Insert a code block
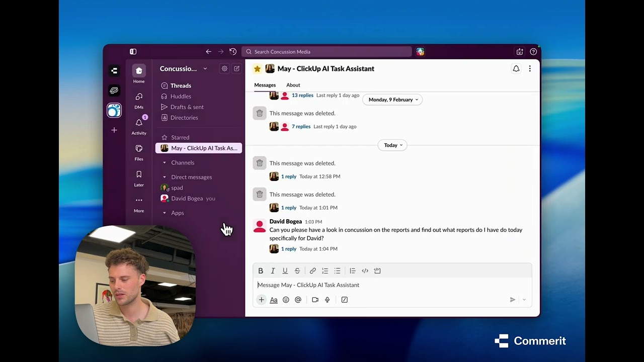The image size is (644, 362). click(377, 270)
